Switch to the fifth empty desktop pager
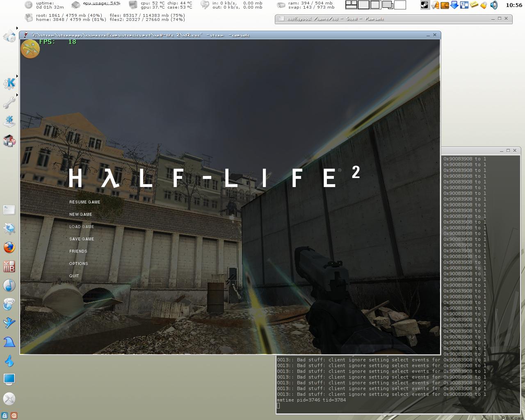The height and width of the screenshot is (420, 525). (400, 5)
